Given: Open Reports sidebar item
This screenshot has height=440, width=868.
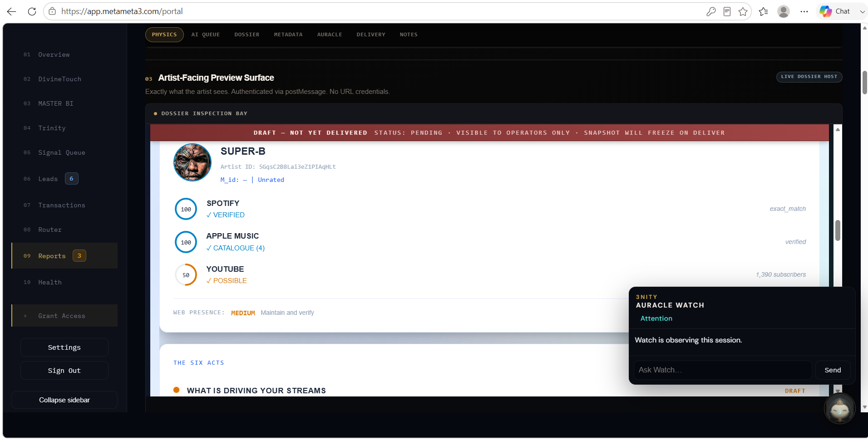Looking at the screenshot, I should click(64, 256).
